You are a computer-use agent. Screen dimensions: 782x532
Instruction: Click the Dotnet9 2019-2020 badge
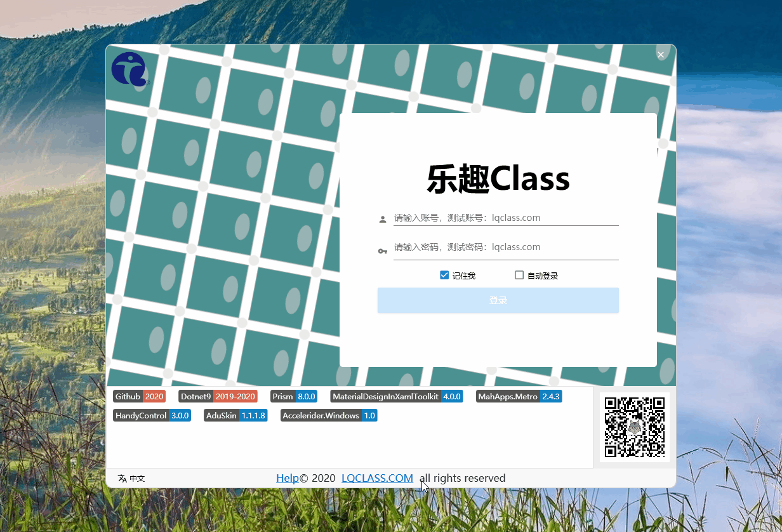click(218, 396)
